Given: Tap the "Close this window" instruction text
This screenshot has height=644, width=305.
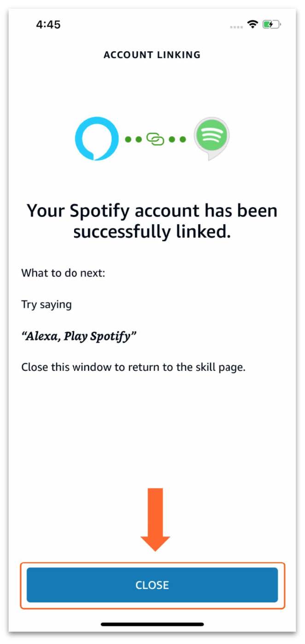Looking at the screenshot, I should pyautogui.click(x=133, y=368).
